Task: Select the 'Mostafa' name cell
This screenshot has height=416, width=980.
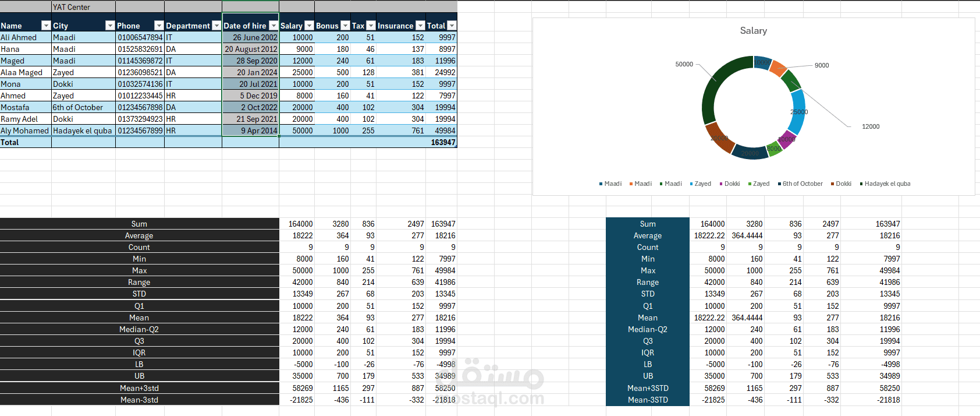Action: pos(26,107)
